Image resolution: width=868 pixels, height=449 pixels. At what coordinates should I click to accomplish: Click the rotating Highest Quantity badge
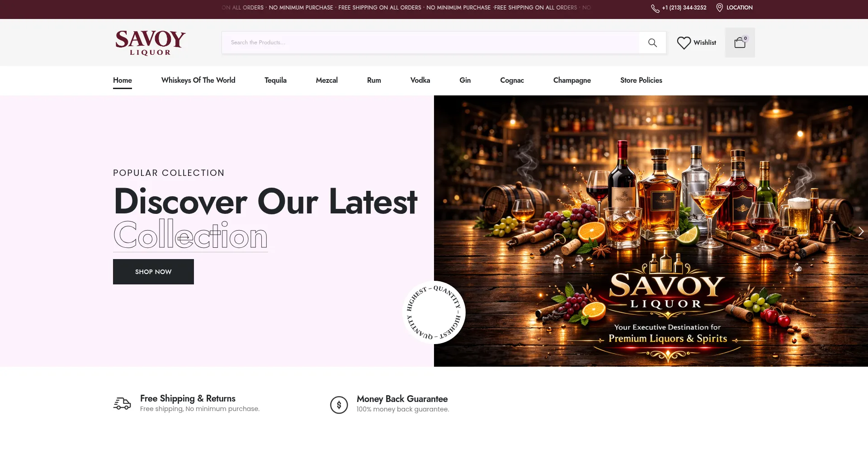[x=434, y=312]
